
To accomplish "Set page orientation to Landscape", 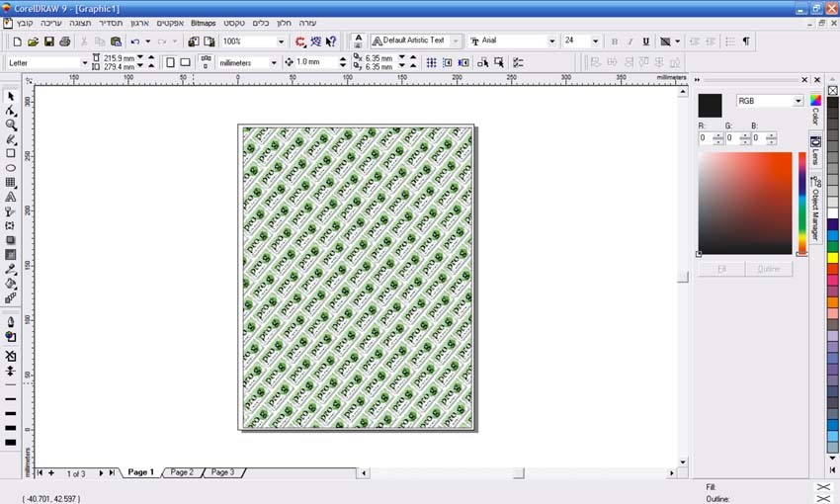I will pos(186,62).
